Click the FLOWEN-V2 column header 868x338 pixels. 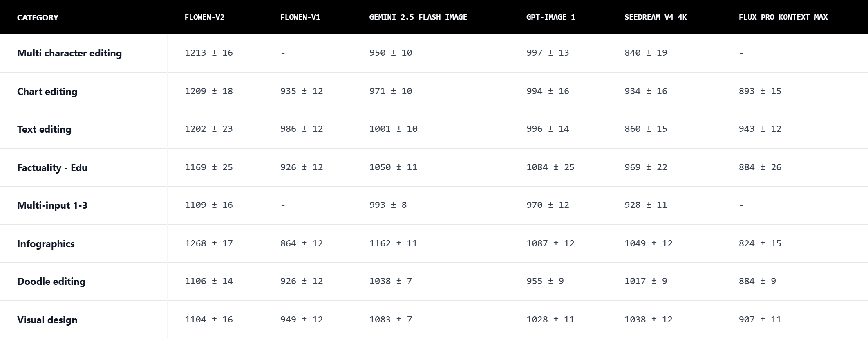pyautogui.click(x=204, y=17)
